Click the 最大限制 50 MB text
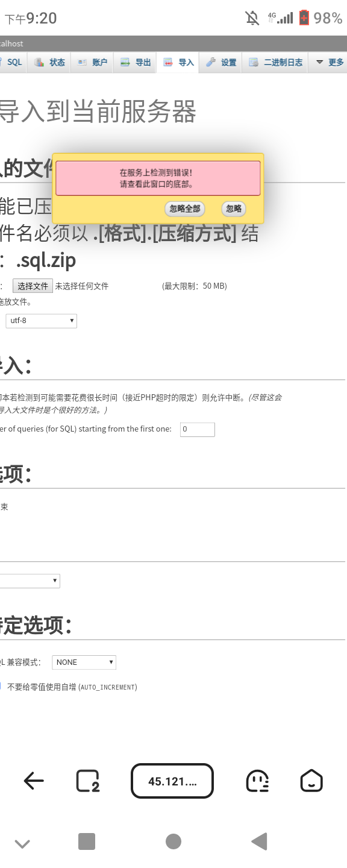 tap(195, 286)
